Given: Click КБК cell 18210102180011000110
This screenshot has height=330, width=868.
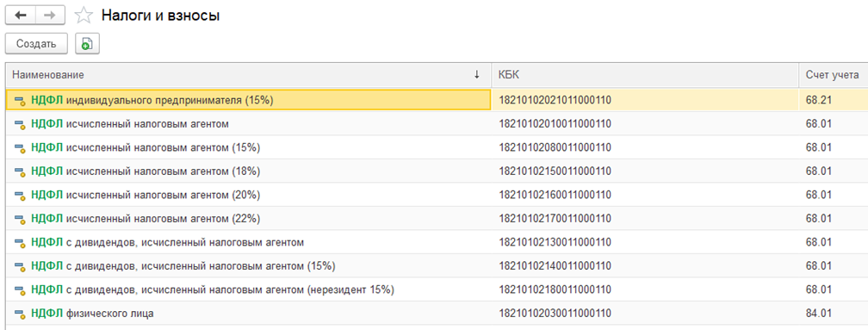Looking at the screenshot, I should [x=555, y=290].
